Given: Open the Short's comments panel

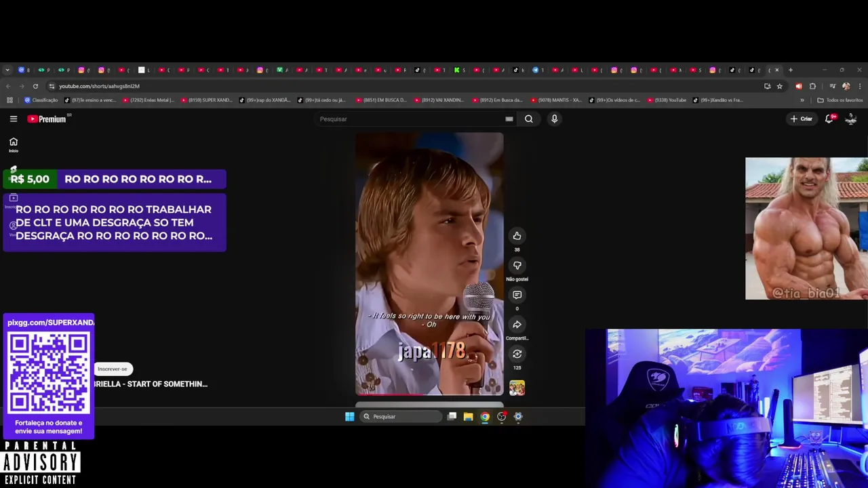Looking at the screenshot, I should point(517,295).
